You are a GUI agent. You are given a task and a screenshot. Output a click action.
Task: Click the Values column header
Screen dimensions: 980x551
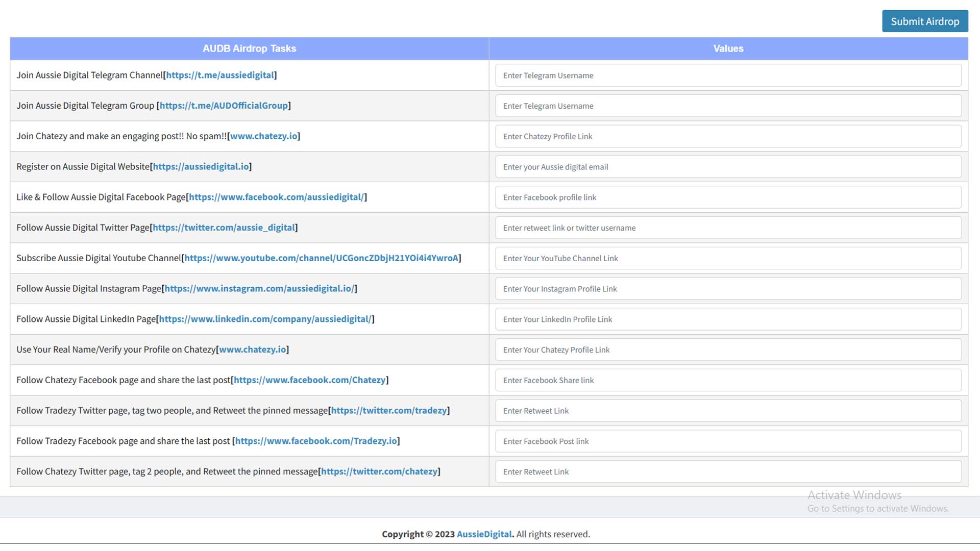(x=728, y=48)
